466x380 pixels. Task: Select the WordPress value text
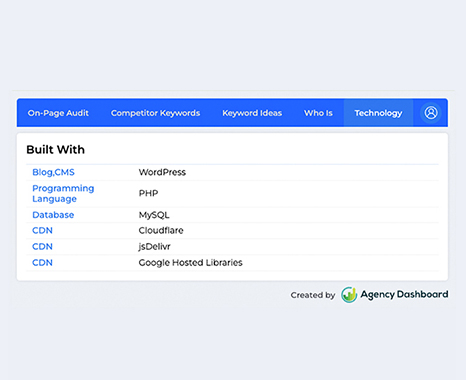(x=162, y=172)
